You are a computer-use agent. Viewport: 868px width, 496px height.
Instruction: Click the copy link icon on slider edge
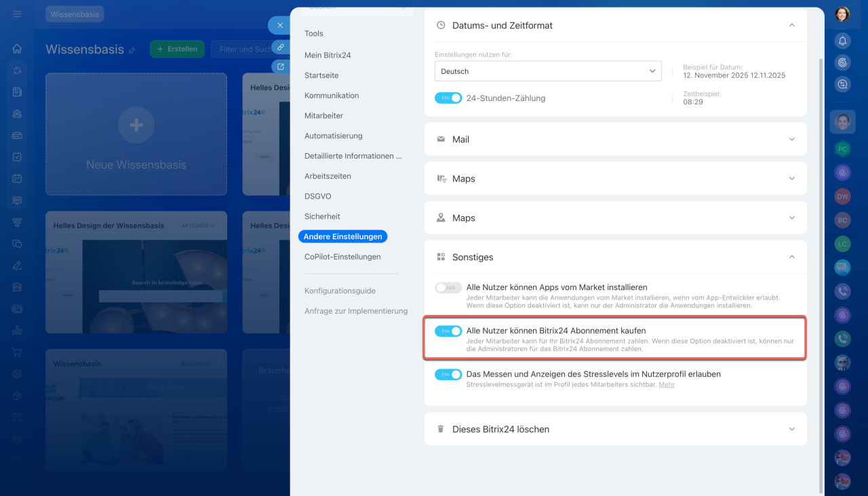pos(280,47)
